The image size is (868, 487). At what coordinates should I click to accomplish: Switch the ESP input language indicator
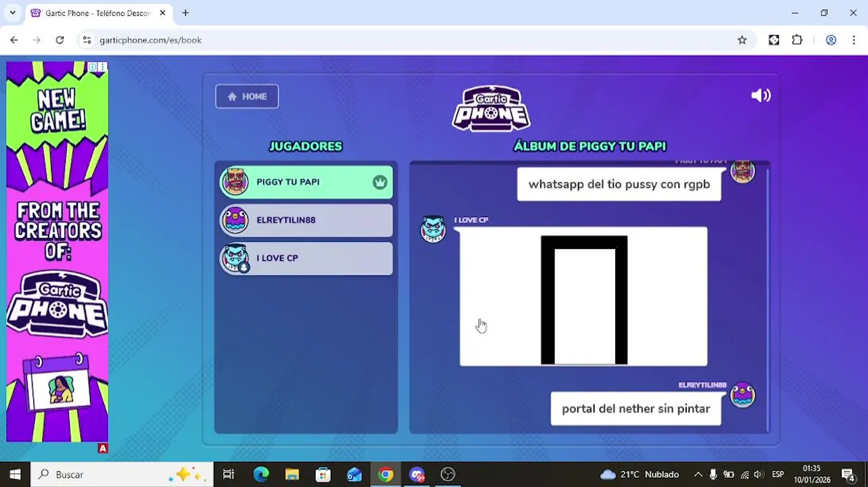point(778,474)
